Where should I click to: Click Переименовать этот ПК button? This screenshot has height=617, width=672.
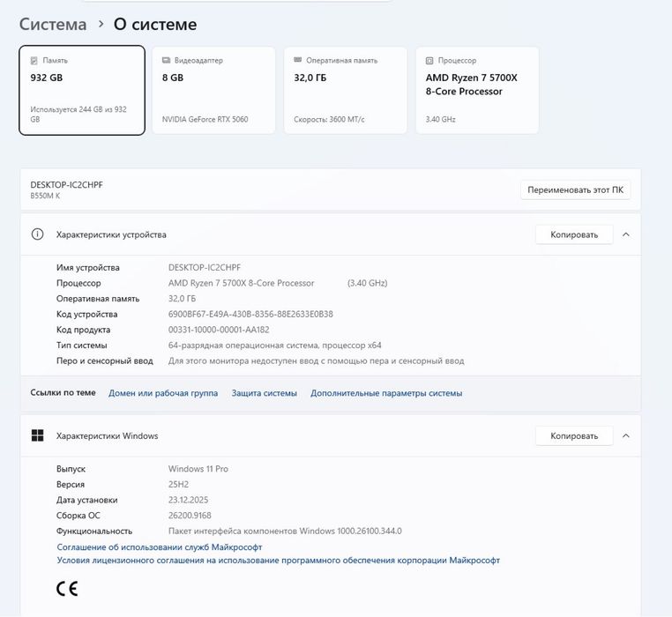pos(575,190)
